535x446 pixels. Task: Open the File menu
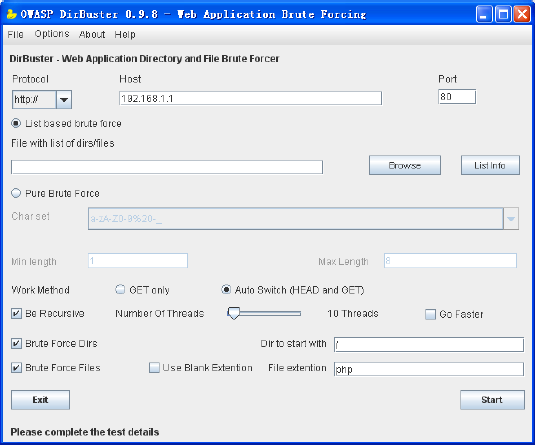click(x=16, y=34)
